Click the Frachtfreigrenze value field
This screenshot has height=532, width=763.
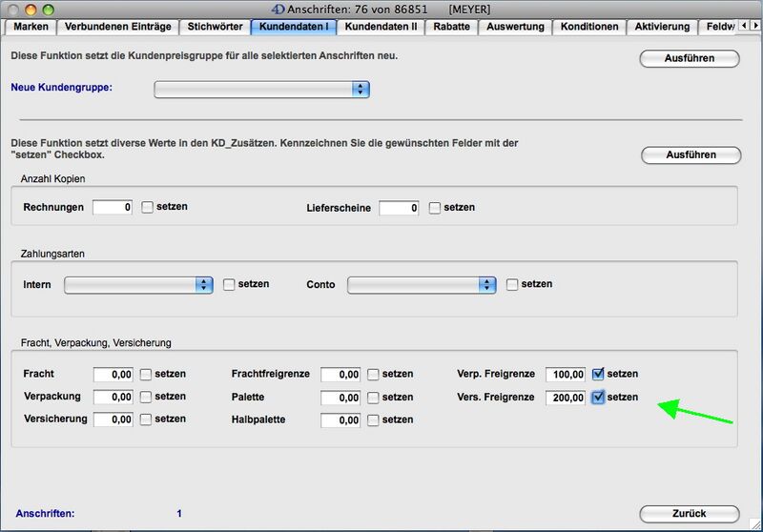pos(340,375)
